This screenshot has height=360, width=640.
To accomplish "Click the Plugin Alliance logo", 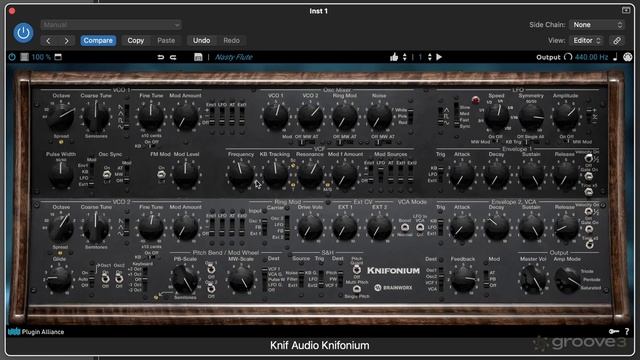I will 36,332.
